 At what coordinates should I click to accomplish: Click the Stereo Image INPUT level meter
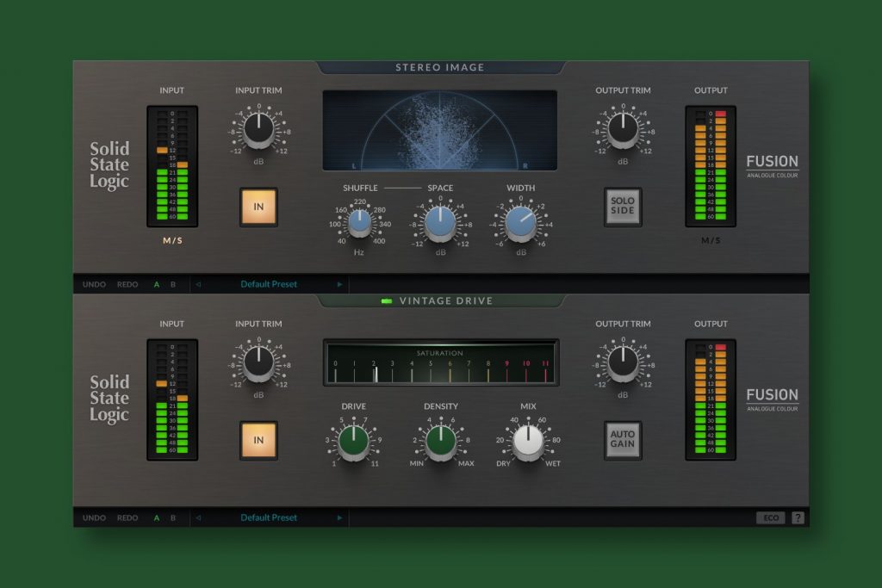[x=172, y=166]
